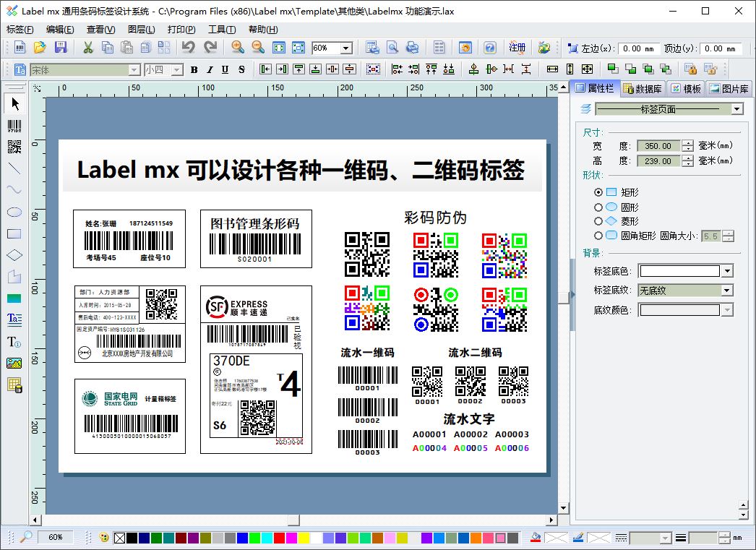Select the one-dimensional barcode tool
Image resolution: width=756 pixels, height=550 pixels.
(x=14, y=126)
